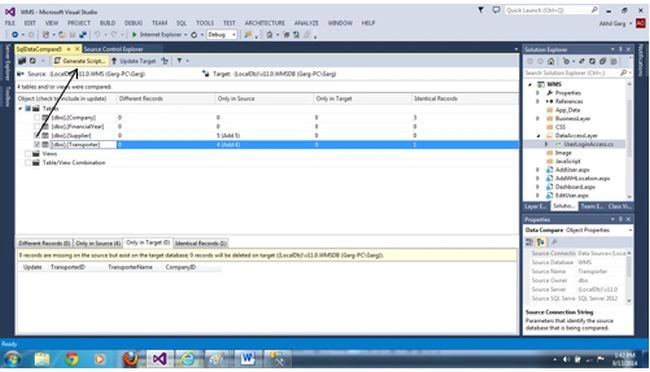Select the [dbo].[Supplier] row
The width and height of the screenshot is (650, 372).
coord(267,136)
